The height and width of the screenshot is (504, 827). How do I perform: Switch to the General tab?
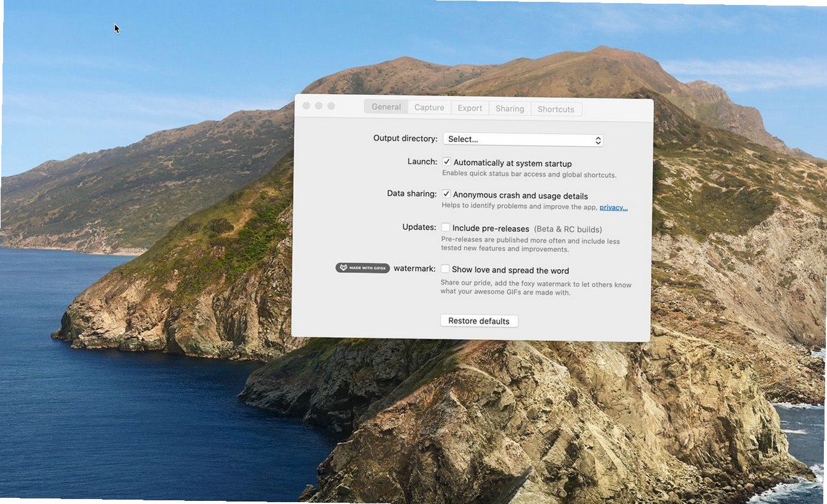click(x=386, y=107)
